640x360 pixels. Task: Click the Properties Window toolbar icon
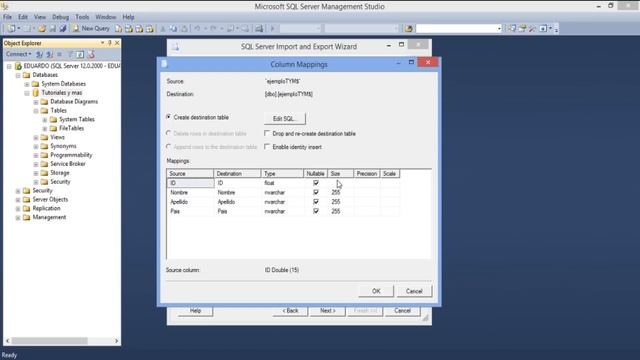click(x=522, y=29)
